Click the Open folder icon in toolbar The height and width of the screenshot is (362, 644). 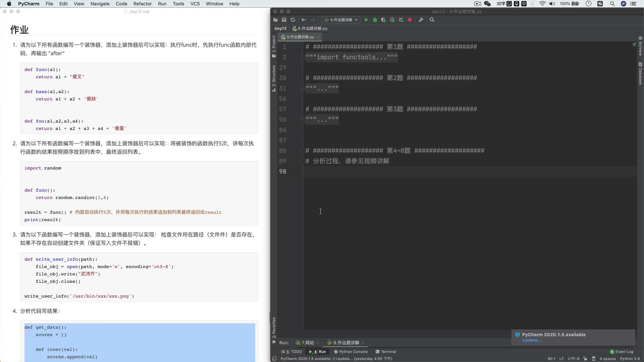[275, 20]
